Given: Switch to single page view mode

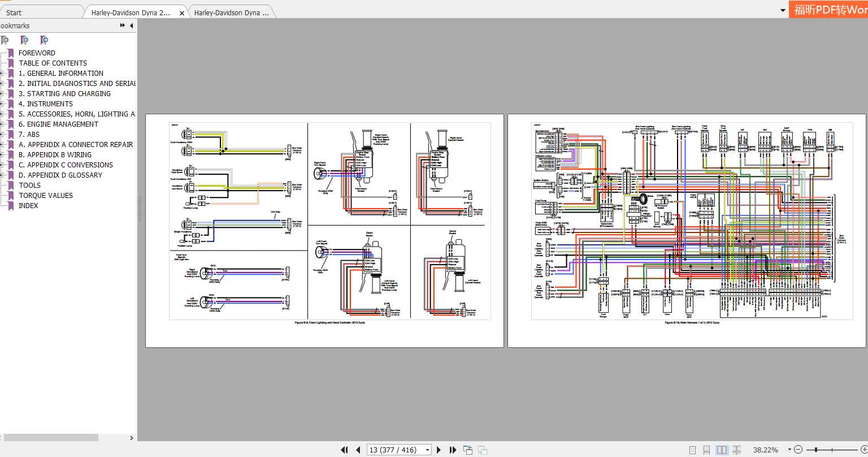Looking at the screenshot, I should (693, 450).
